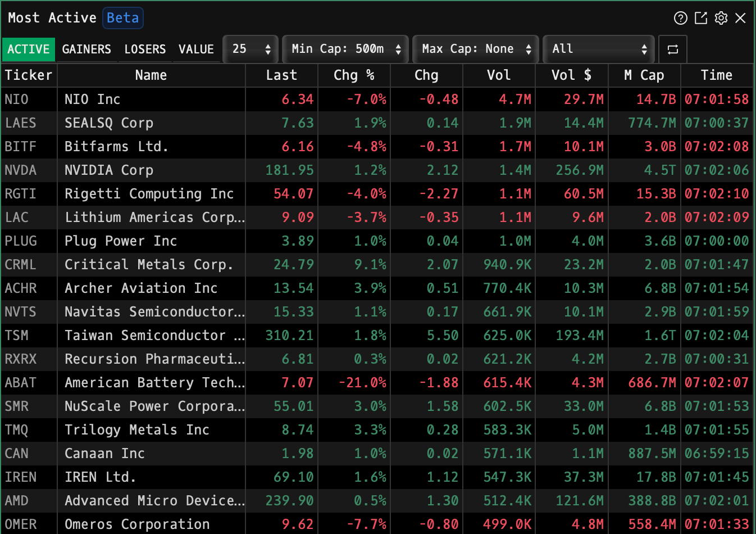Sort by the Last column header
Image resolution: width=756 pixels, height=534 pixels.
[281, 75]
